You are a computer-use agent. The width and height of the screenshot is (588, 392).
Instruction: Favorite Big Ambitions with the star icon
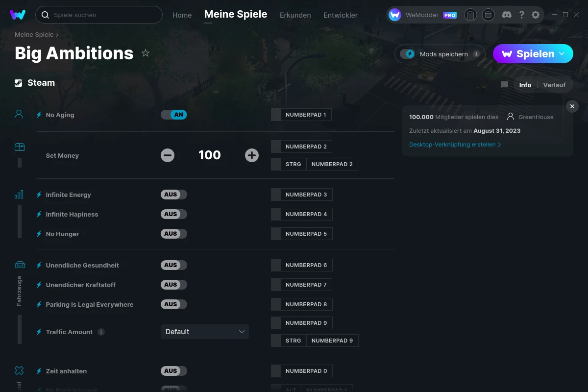click(x=146, y=53)
